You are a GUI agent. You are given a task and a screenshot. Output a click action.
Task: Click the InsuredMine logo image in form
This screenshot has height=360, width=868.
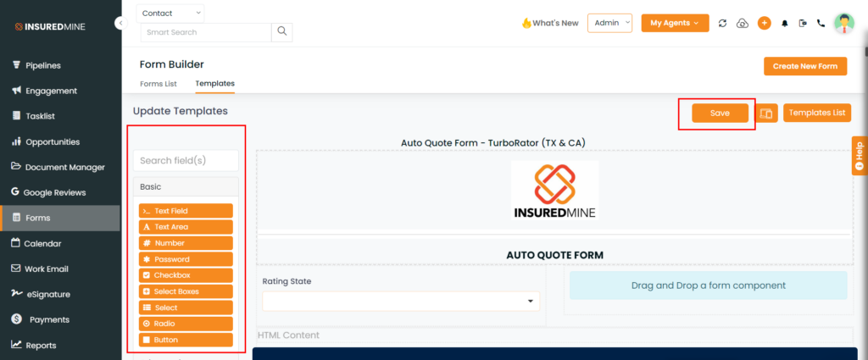(x=554, y=191)
